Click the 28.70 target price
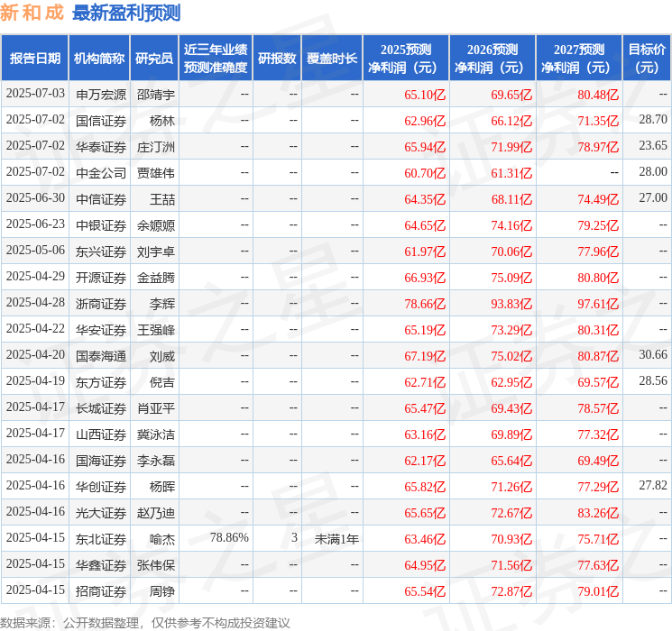 [653, 120]
